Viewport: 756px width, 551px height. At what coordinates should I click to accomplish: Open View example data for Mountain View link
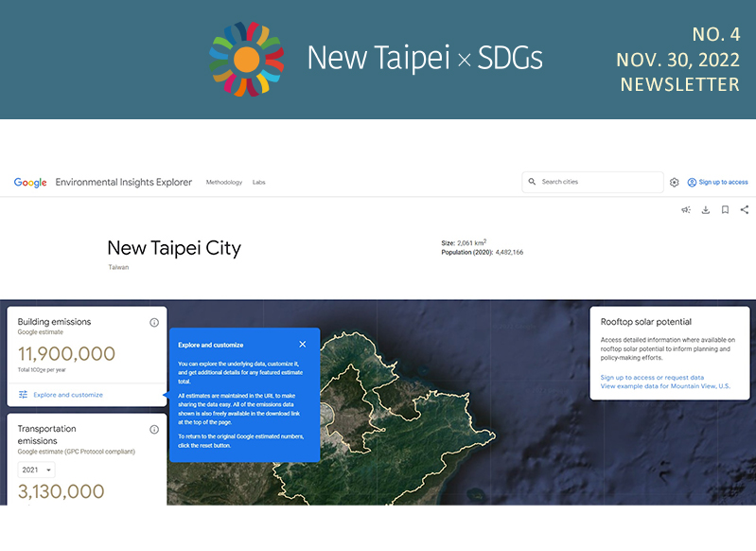point(665,386)
